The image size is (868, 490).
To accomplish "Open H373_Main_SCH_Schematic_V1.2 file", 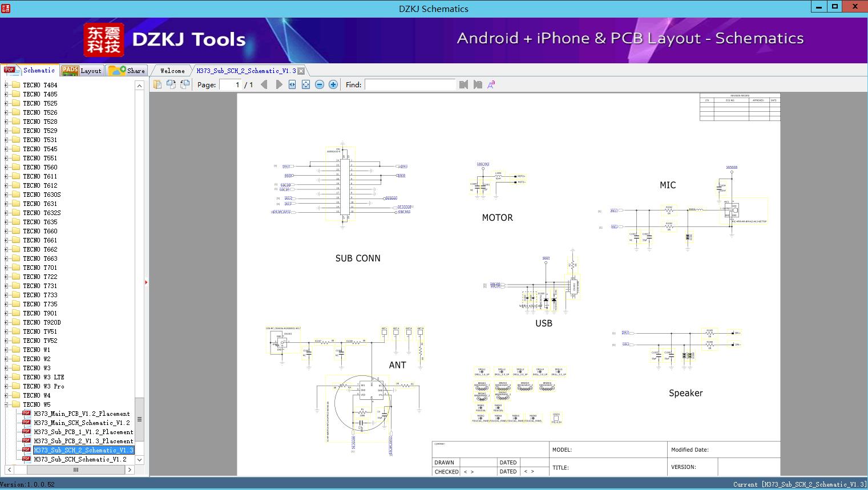I will click(82, 423).
